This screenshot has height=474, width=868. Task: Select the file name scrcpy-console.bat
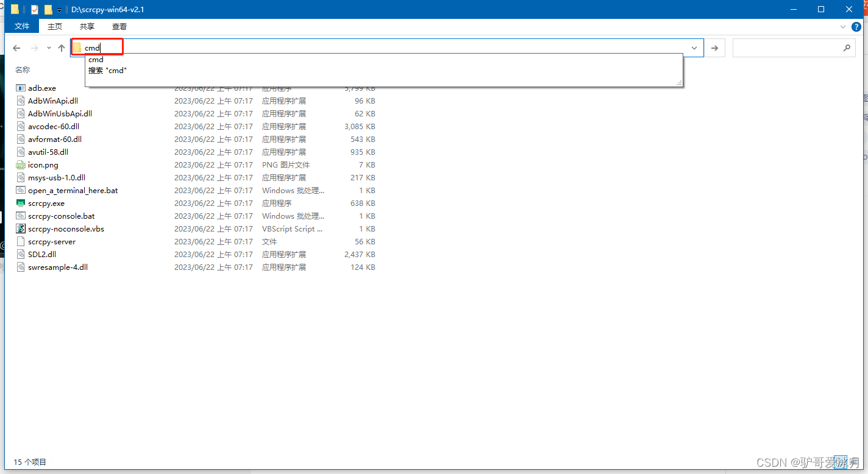click(x=62, y=216)
